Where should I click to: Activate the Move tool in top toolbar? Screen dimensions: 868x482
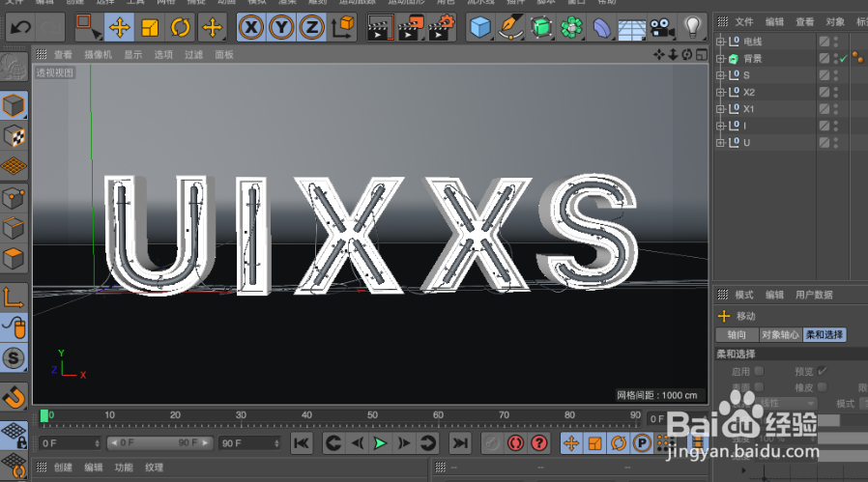point(120,27)
